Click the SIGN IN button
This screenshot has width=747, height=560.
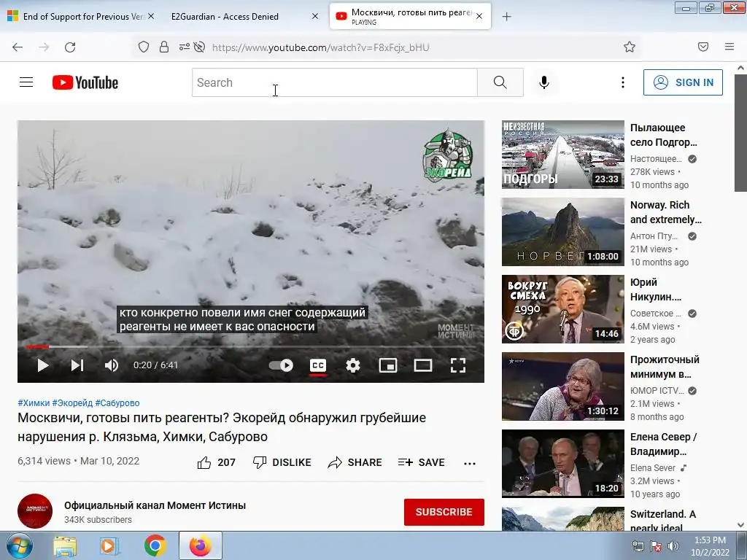click(x=683, y=82)
